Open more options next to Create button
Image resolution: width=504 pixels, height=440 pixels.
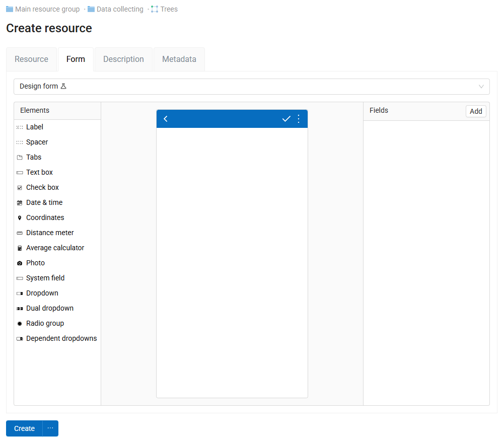[x=50, y=428]
